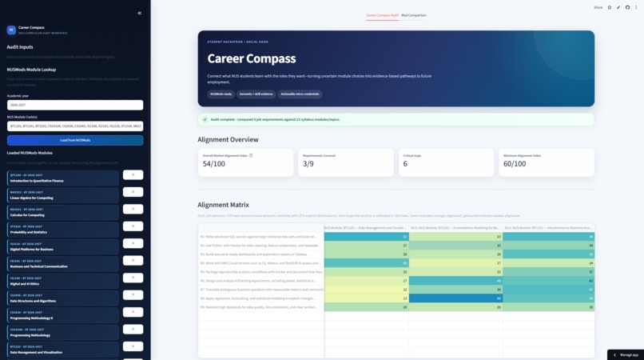Remove Probability and Statistics module
The width and height of the screenshot is (644, 360).
point(133,226)
